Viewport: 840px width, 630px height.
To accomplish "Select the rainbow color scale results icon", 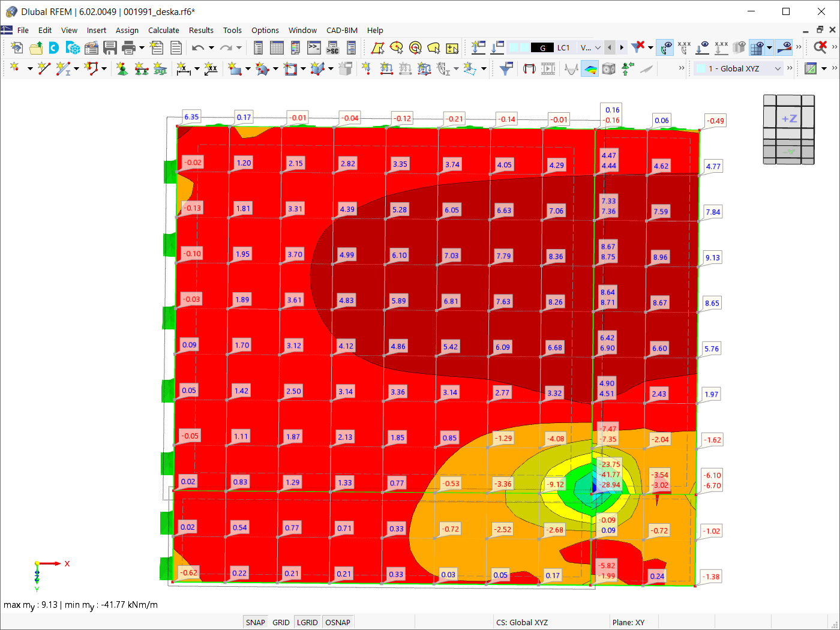I will pos(590,68).
